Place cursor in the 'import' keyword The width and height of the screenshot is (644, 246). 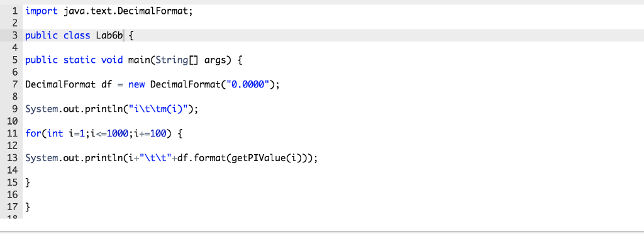(x=42, y=11)
